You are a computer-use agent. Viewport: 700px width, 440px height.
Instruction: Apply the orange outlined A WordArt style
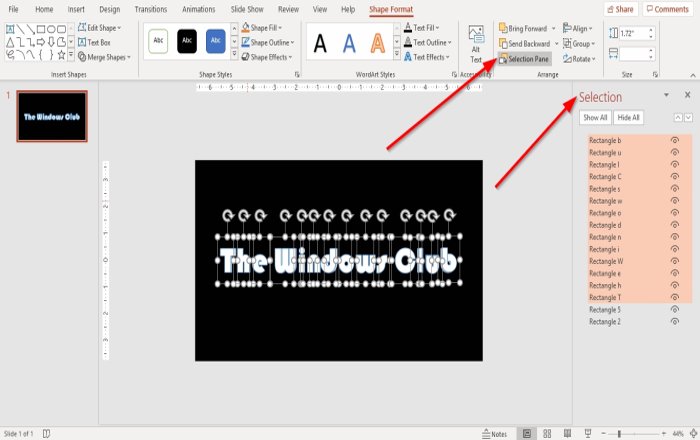coord(378,43)
